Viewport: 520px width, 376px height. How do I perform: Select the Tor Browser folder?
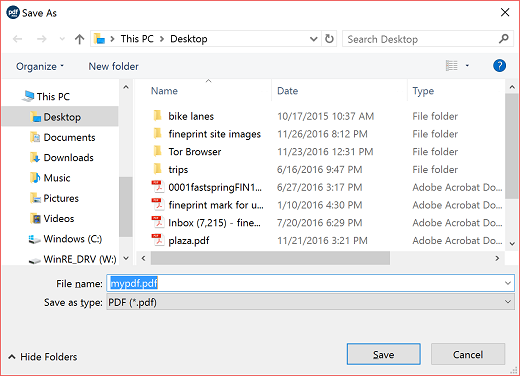195,152
